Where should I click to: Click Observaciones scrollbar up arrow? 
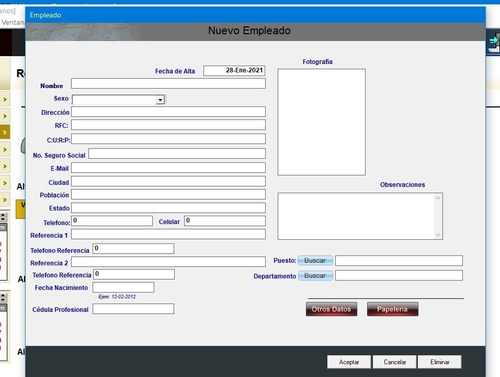pos(438,198)
